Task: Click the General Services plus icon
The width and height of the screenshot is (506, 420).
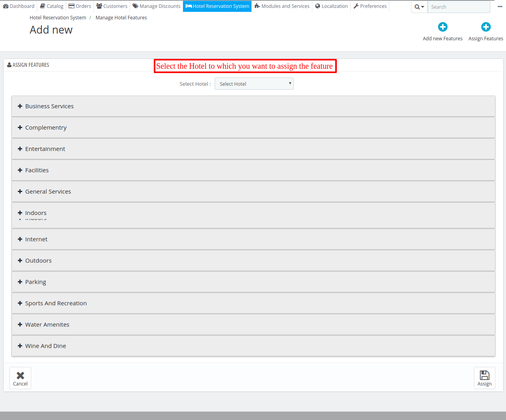Action: 20,192
